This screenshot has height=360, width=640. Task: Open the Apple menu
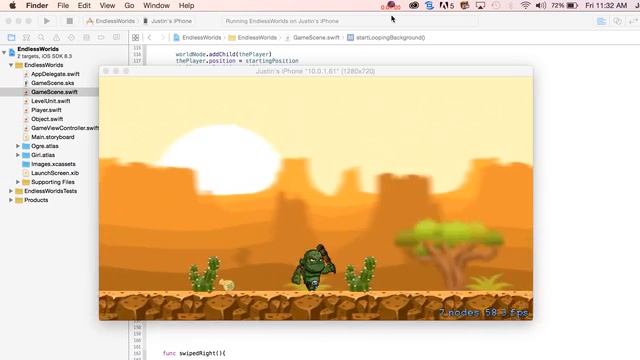13,5
